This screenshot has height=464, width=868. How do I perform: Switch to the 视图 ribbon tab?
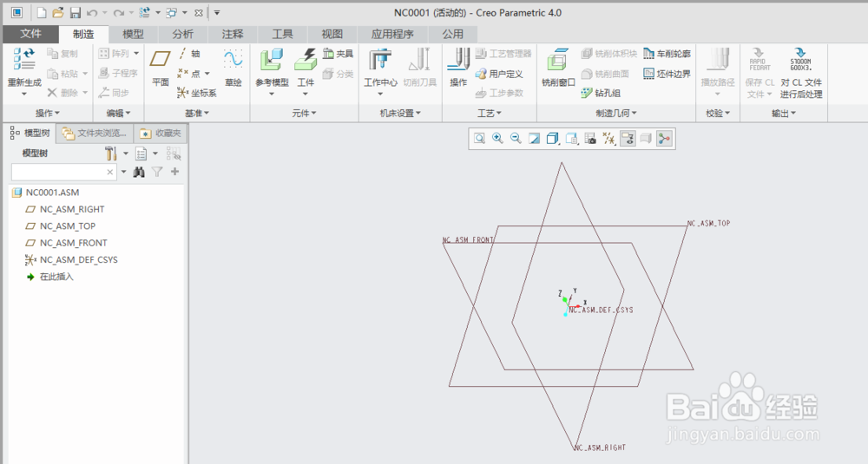[x=332, y=35]
